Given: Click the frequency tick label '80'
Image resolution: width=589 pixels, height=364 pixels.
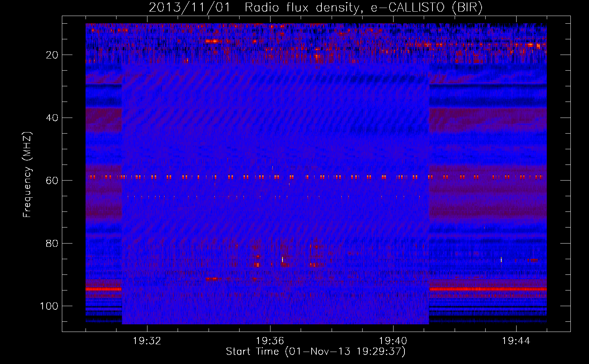Looking at the screenshot, I should [x=52, y=244].
